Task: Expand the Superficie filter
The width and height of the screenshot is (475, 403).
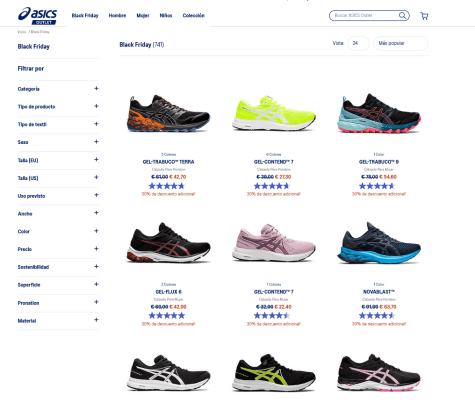Action: (x=58, y=285)
